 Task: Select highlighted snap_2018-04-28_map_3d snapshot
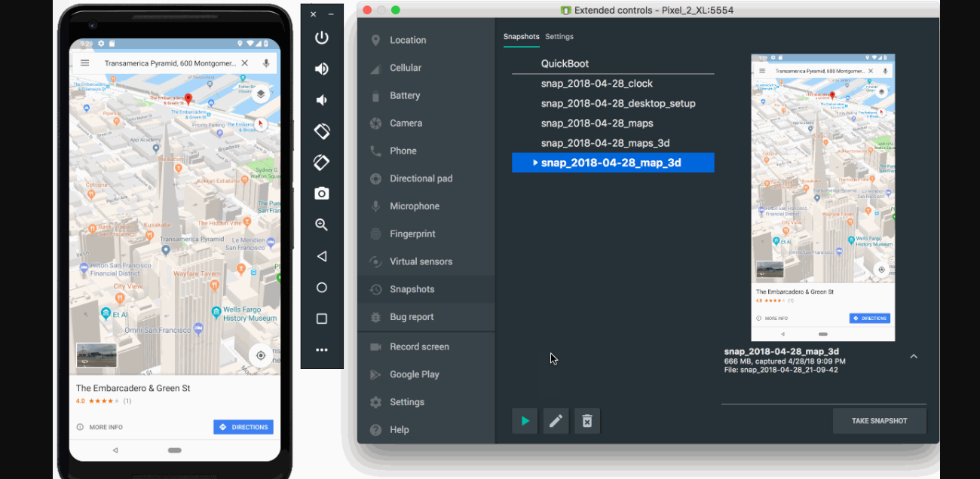click(613, 163)
